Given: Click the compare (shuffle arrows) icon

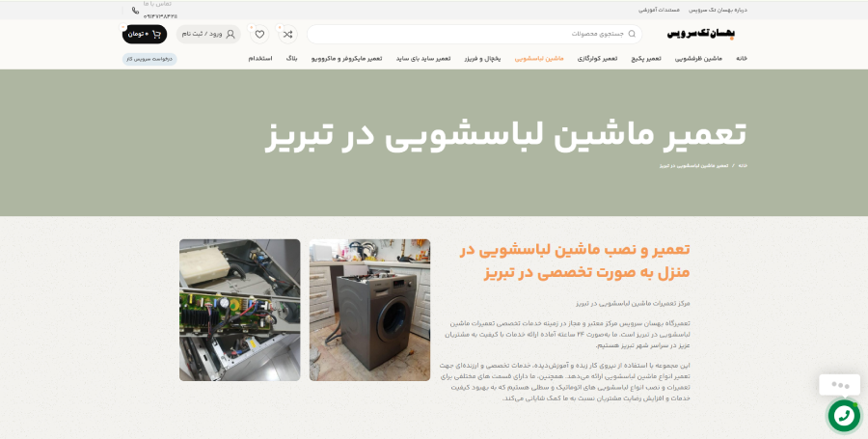Looking at the screenshot, I should [287, 35].
